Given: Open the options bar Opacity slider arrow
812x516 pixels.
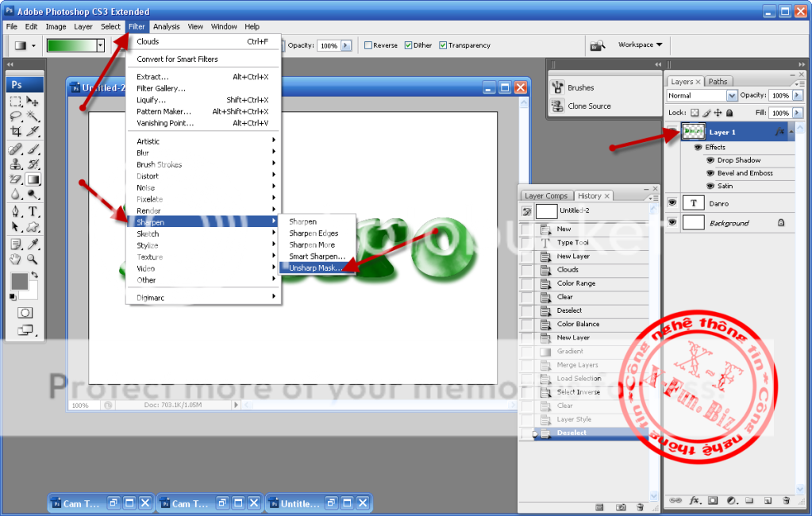Looking at the screenshot, I should pos(346,45).
